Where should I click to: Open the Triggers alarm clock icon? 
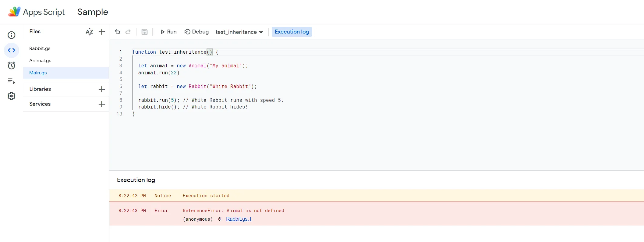(12, 66)
